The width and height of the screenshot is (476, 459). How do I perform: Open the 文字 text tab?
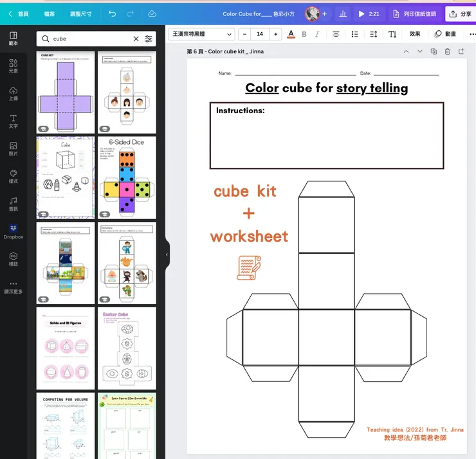(14, 122)
